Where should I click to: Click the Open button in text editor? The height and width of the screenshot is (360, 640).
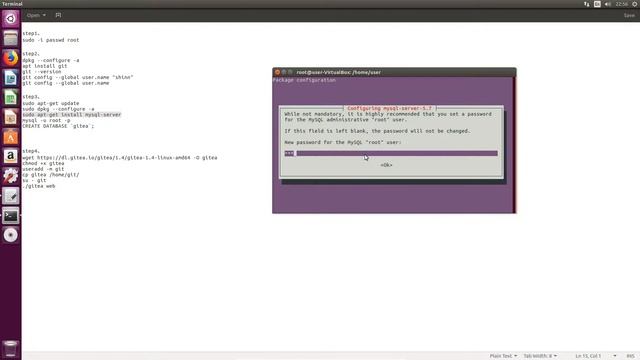coord(33,15)
